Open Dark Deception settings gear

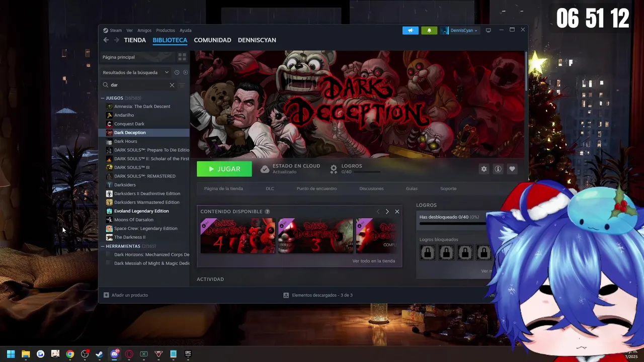click(484, 169)
